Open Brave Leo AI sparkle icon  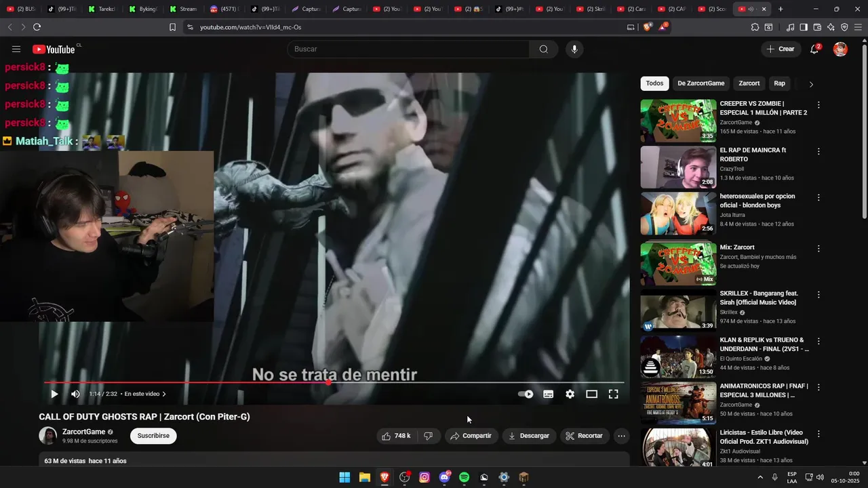coord(831,27)
